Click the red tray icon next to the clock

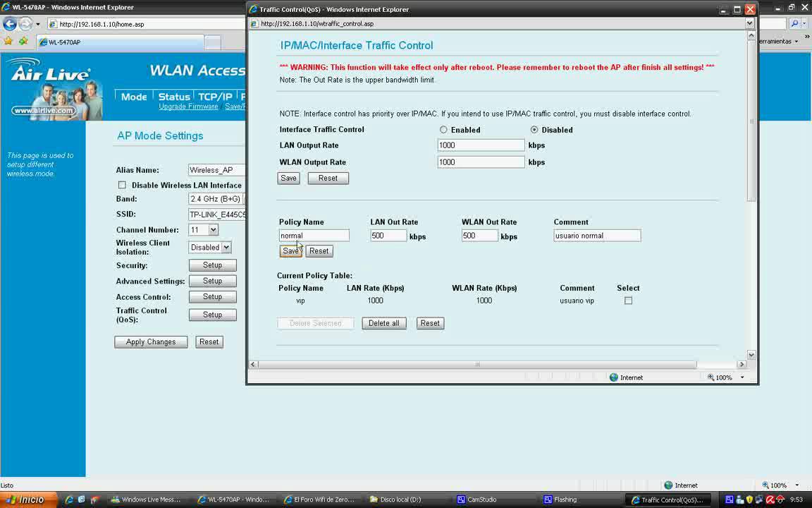coord(780,500)
